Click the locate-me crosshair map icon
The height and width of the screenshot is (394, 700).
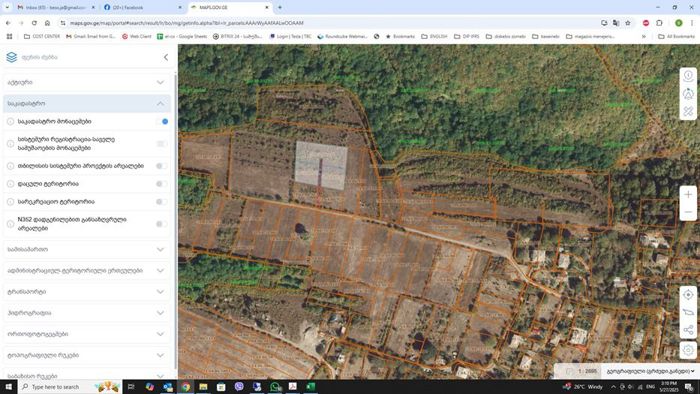[688, 295]
